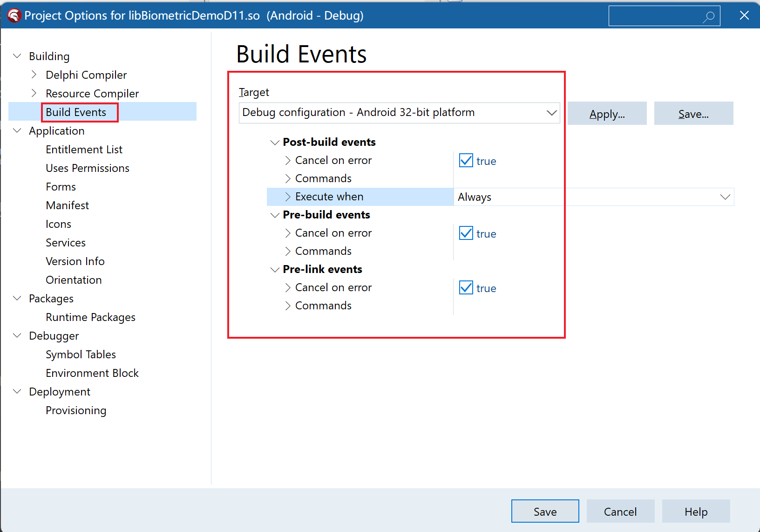The height and width of the screenshot is (532, 760).
Task: Select the Building category label
Action: [49, 56]
